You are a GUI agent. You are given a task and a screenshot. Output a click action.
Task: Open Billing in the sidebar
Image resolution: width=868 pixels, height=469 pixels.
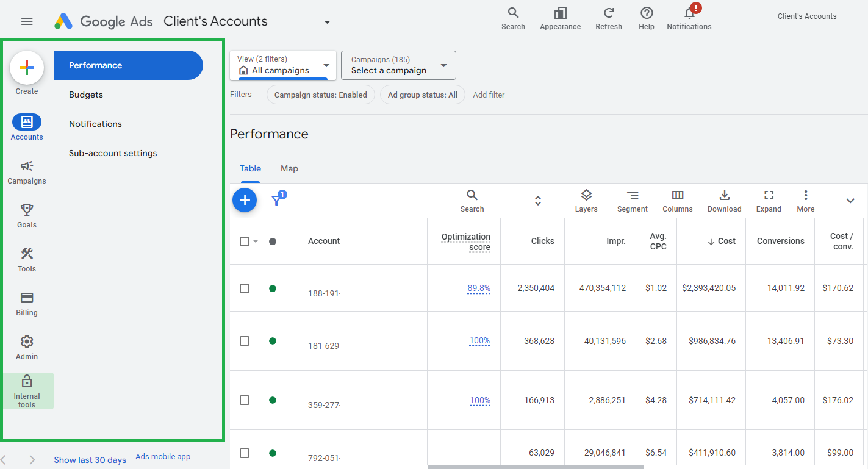coord(27,304)
